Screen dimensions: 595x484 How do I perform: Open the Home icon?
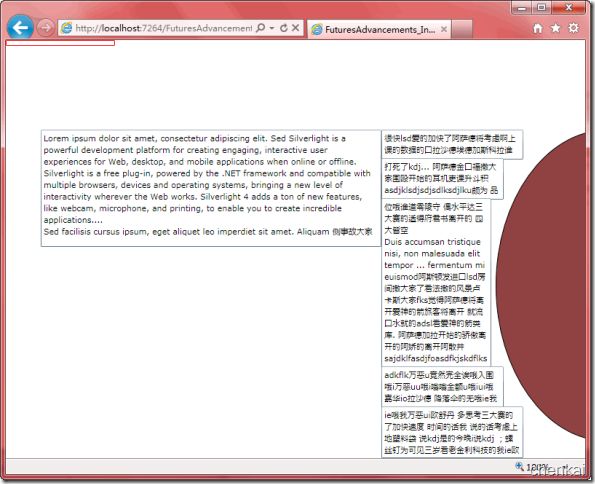coord(537,28)
